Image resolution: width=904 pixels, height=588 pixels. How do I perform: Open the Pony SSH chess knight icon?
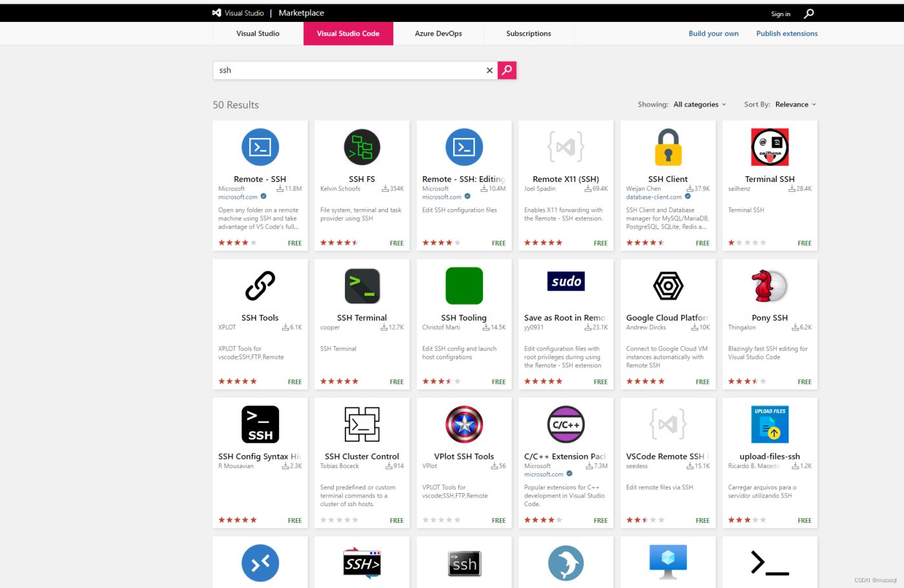pyautogui.click(x=769, y=286)
